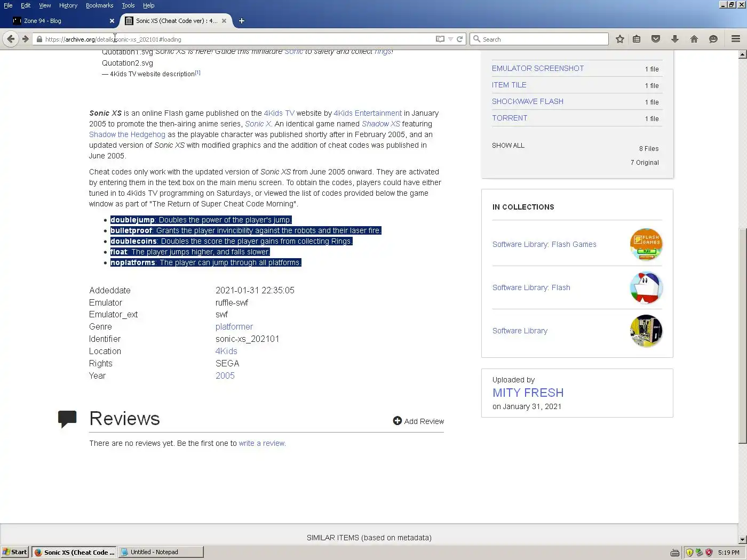Click the 4Kids location link
Screen dimensions: 747x560
coord(226,351)
